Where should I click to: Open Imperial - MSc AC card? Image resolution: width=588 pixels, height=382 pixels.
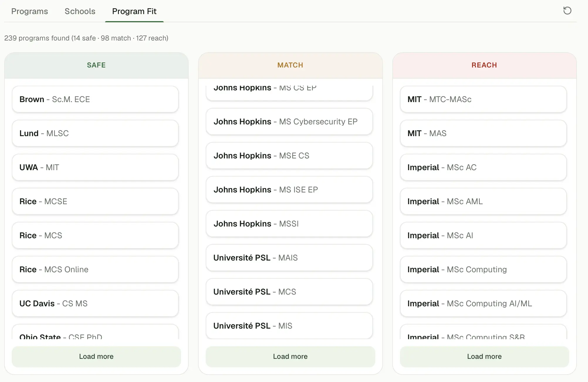pyautogui.click(x=483, y=167)
